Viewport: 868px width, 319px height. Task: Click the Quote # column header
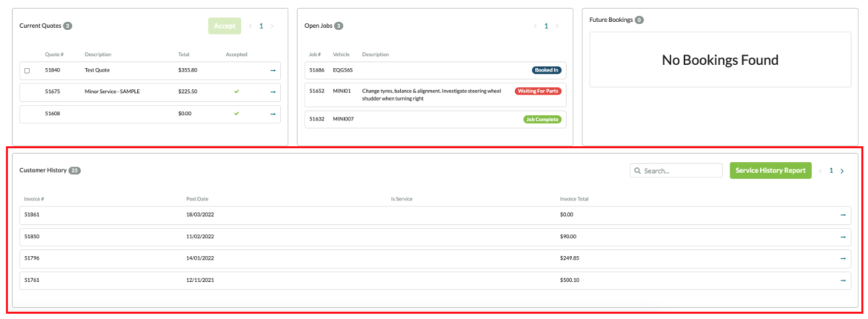[x=54, y=54]
